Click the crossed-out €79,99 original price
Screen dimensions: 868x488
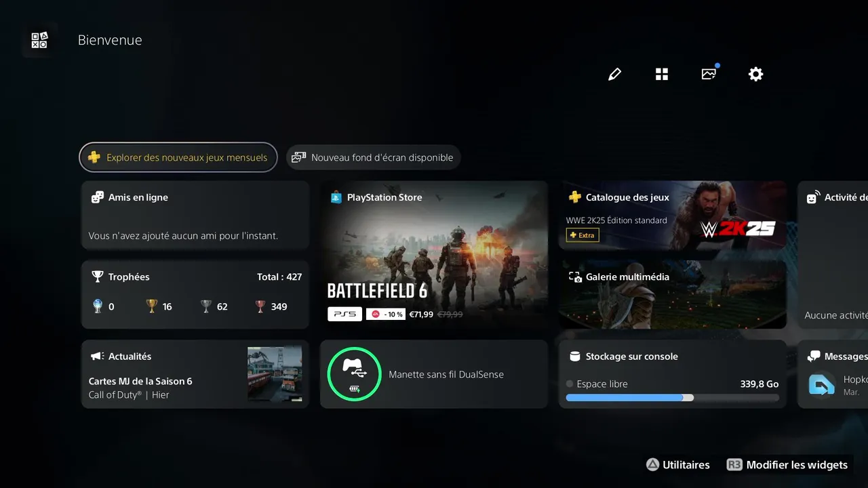tap(450, 314)
